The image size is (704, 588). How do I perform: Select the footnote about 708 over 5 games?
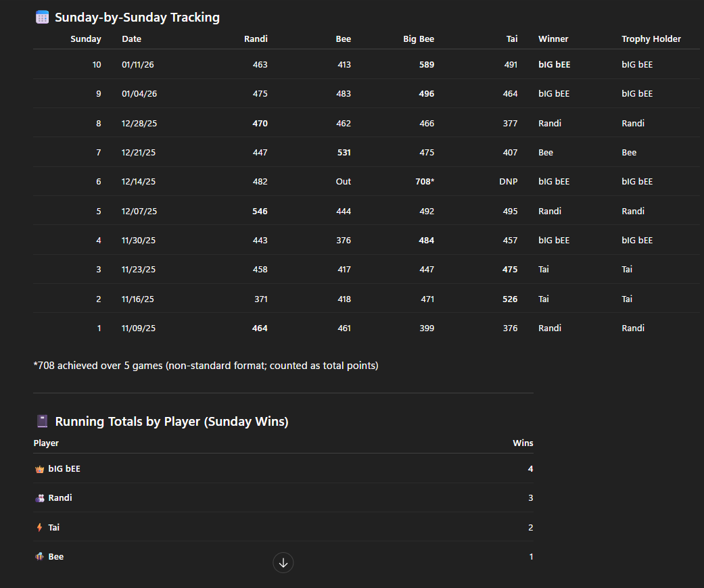click(x=206, y=366)
